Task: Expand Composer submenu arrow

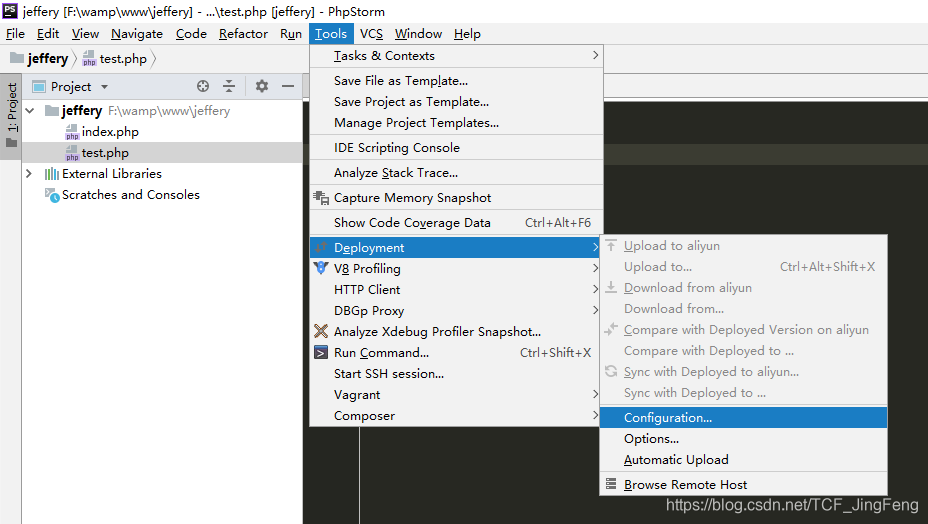Action: (x=595, y=416)
